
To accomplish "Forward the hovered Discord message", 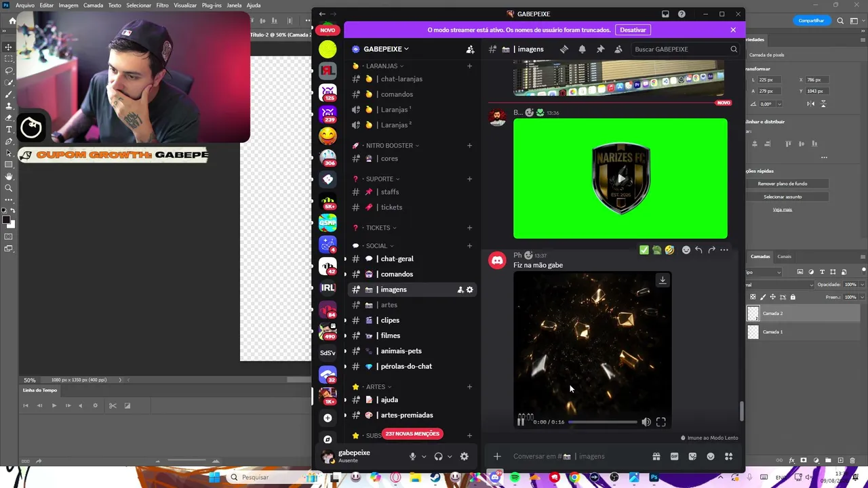I will click(711, 250).
